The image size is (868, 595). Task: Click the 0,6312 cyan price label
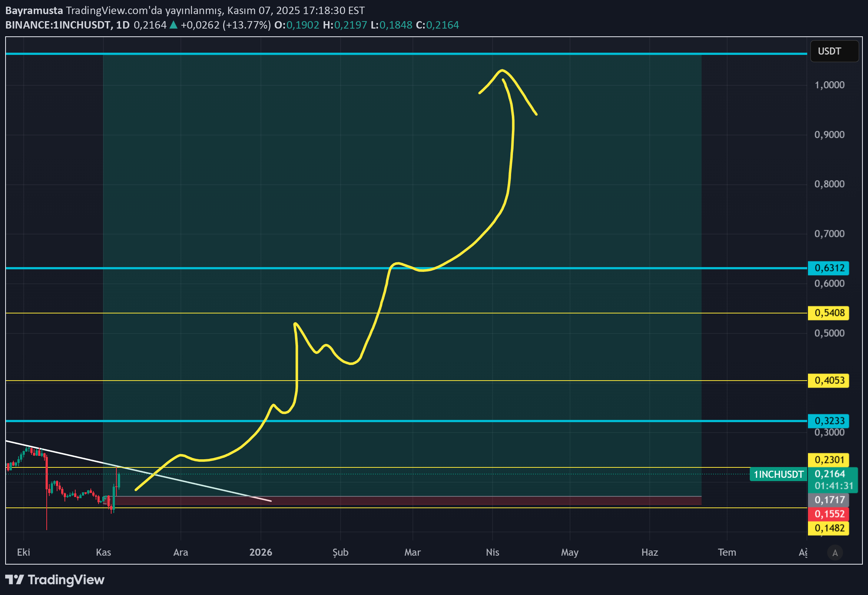pyautogui.click(x=828, y=268)
